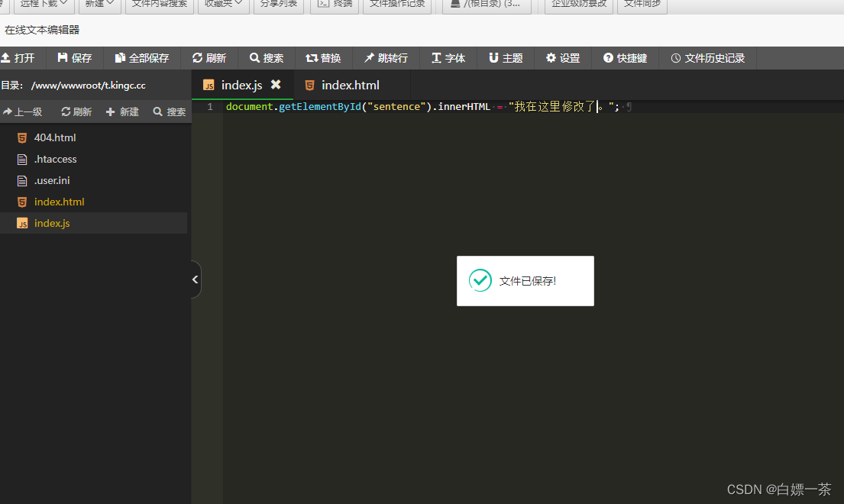Open the 保存 save icon
Image resolution: width=844 pixels, height=504 pixels.
(x=73, y=58)
